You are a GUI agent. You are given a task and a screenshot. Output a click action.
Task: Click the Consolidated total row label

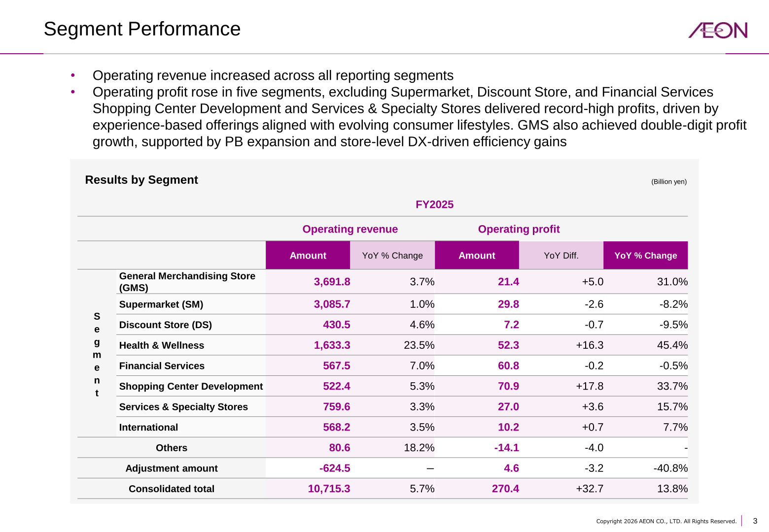click(172, 489)
